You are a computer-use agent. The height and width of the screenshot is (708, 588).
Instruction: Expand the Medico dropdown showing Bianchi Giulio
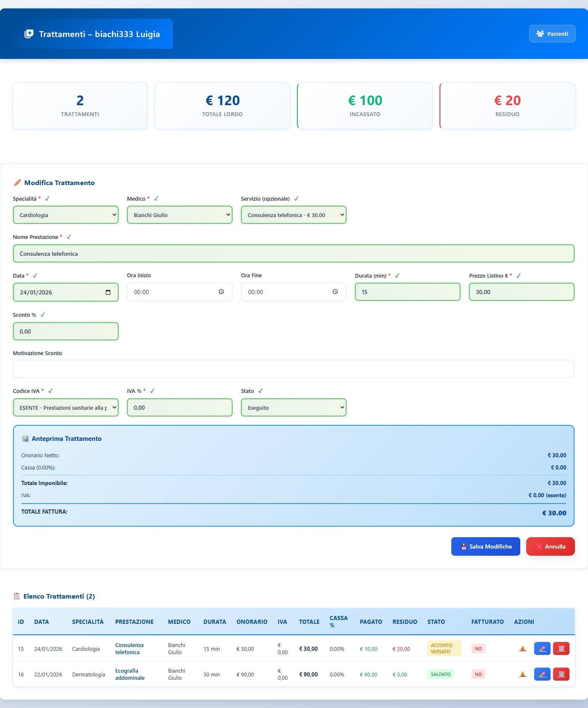pyautogui.click(x=180, y=215)
